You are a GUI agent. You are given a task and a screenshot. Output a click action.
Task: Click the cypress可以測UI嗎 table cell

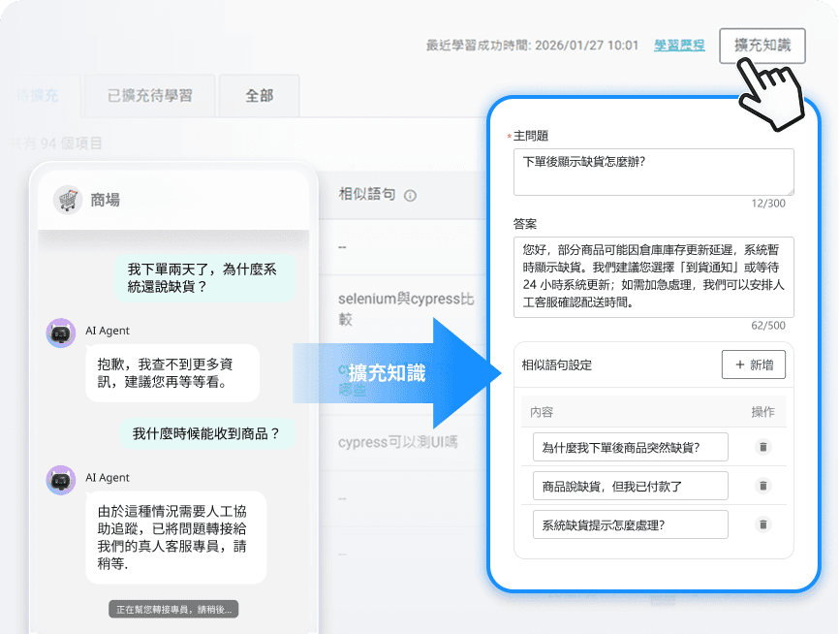(x=398, y=442)
